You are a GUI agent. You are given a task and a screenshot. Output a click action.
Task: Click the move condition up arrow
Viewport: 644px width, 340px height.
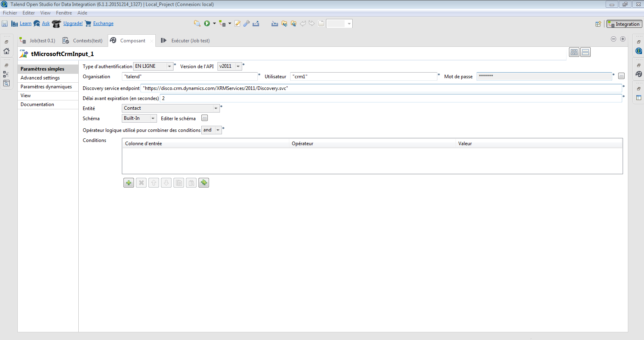(154, 183)
